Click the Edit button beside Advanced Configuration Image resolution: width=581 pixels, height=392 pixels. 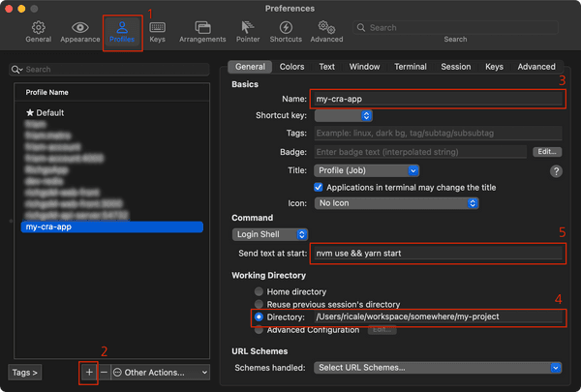pyautogui.click(x=382, y=330)
